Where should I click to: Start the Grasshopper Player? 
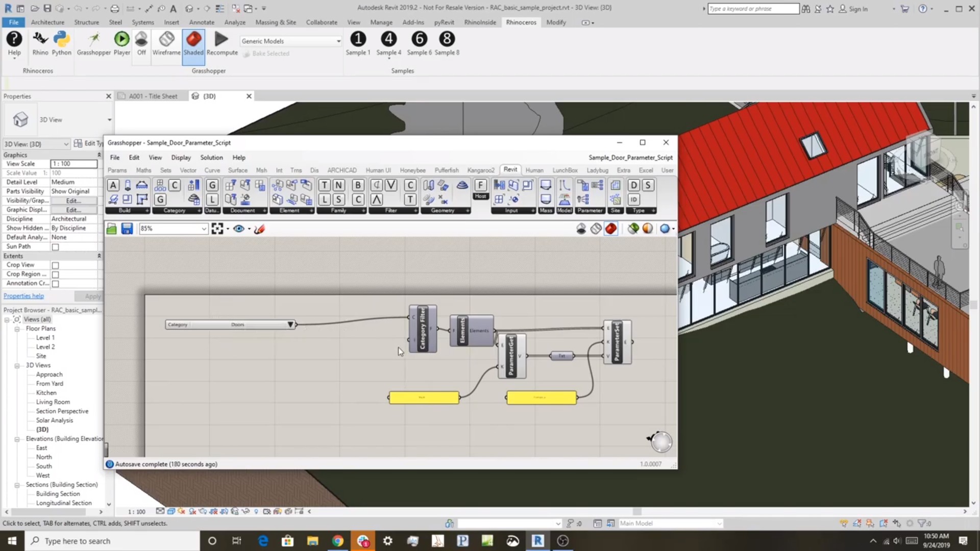click(121, 43)
